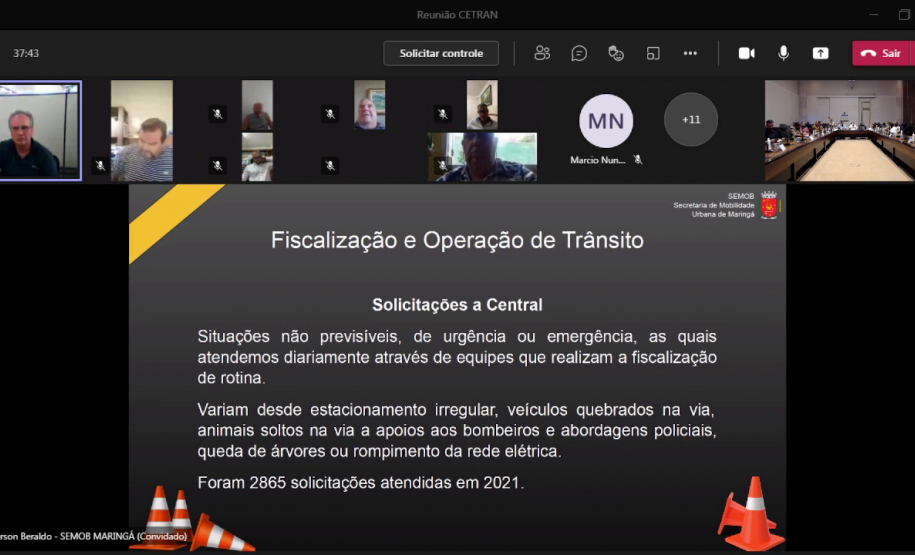Click the share content icon

pos(820,53)
